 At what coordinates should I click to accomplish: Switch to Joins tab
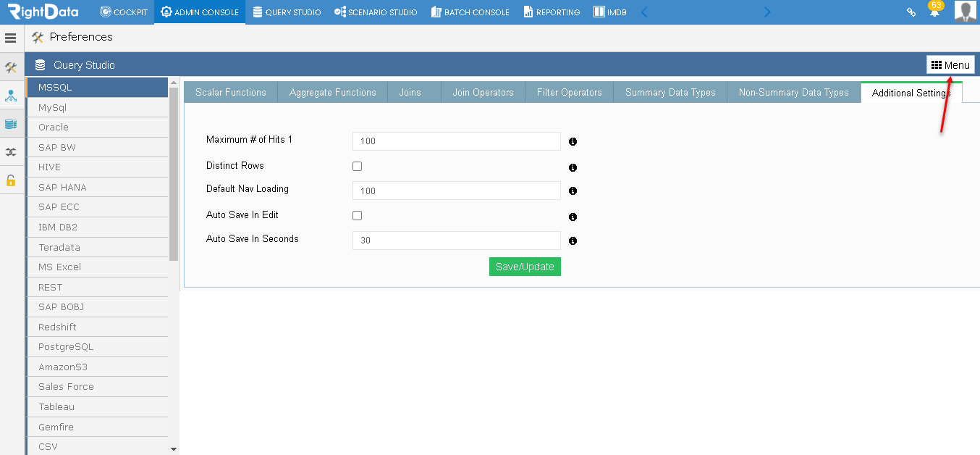(x=410, y=92)
